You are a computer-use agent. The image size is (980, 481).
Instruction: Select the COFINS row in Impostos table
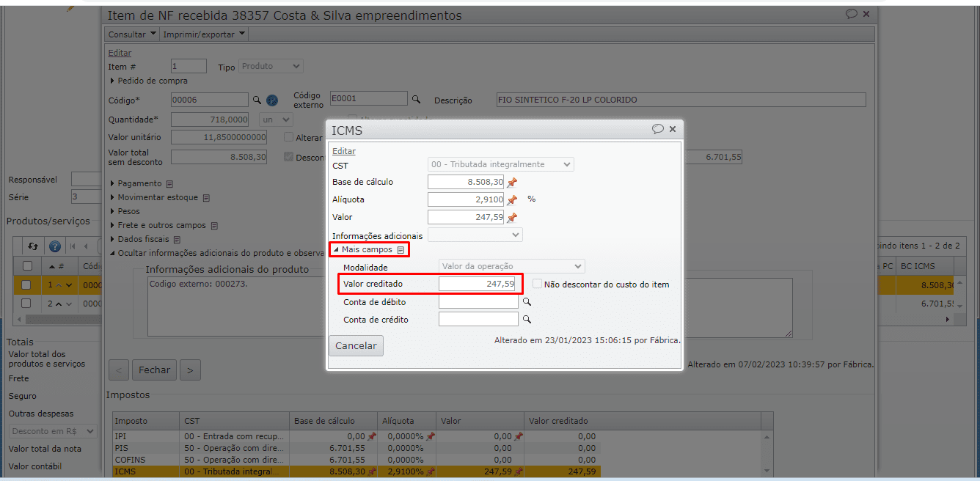coord(356,460)
